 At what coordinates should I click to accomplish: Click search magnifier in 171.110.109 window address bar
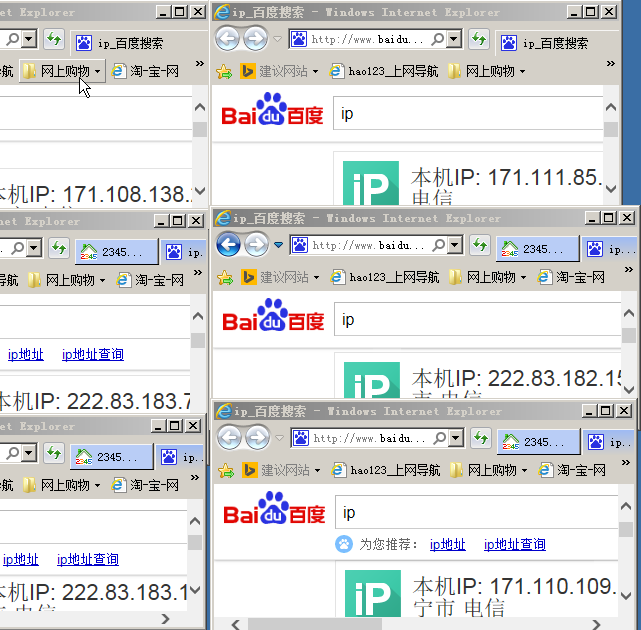point(440,438)
